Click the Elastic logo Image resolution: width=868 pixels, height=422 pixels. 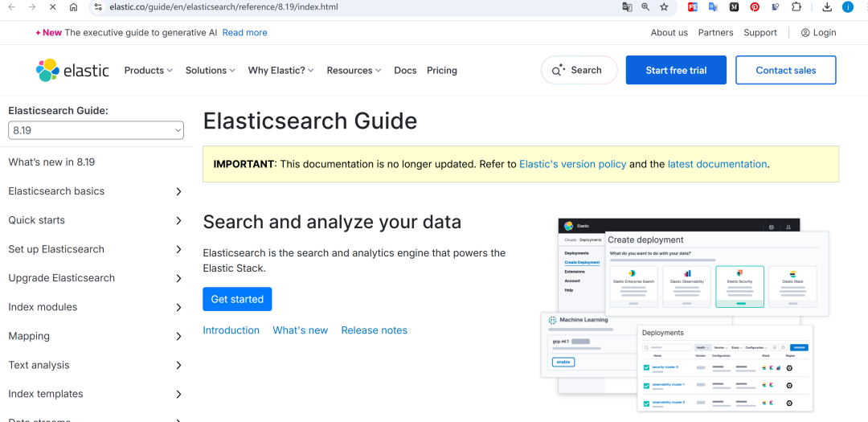point(72,71)
